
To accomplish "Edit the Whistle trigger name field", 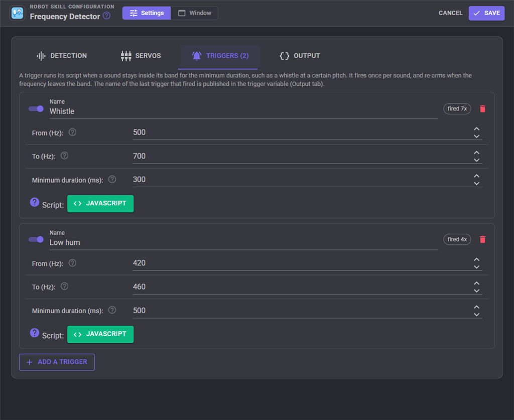I will (243, 111).
